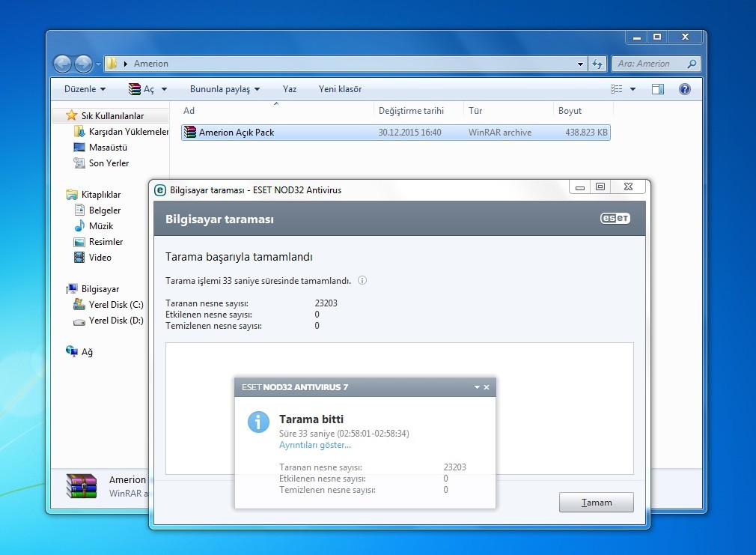Screen dimensions: 756x555
Task: Open Bununla paylaş menu
Action: click(x=225, y=89)
